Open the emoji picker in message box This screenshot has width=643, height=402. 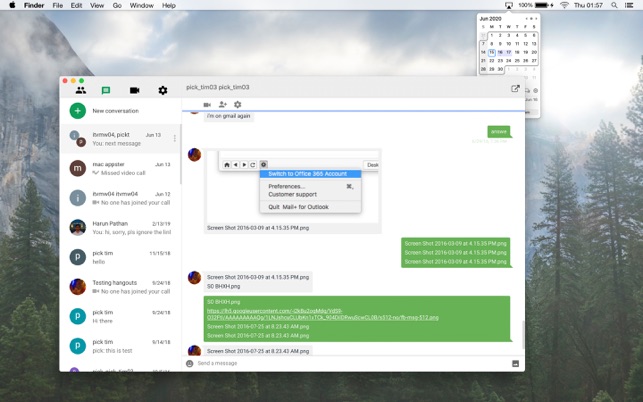click(189, 363)
